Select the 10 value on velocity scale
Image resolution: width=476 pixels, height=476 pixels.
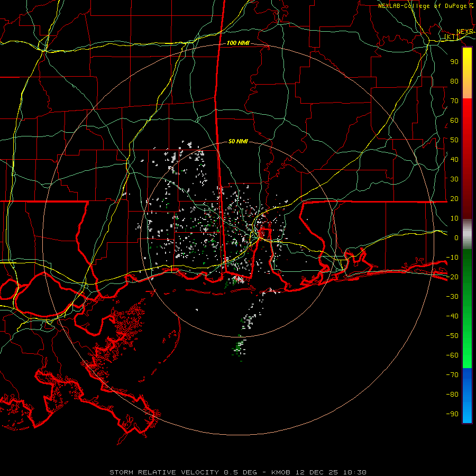pyautogui.click(x=454, y=218)
